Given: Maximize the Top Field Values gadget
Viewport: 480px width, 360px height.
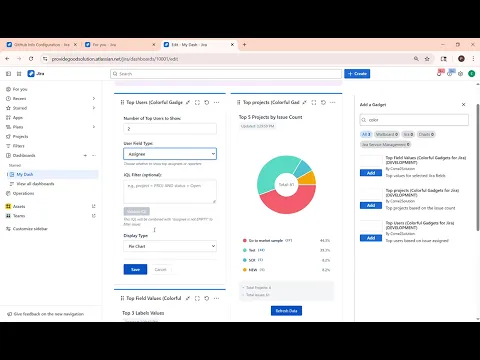Looking at the screenshot, I should [x=197, y=298].
